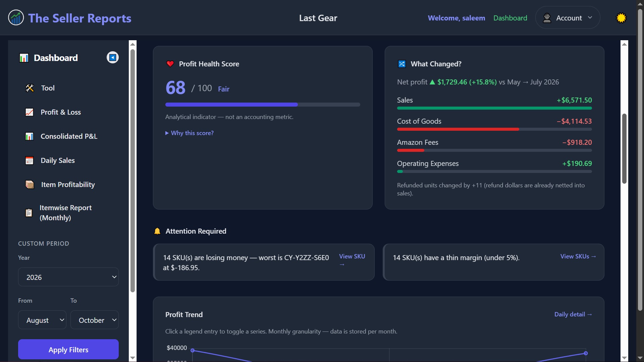The image size is (644, 362).
Task: Click the Apply Filters button
Action: (68, 350)
